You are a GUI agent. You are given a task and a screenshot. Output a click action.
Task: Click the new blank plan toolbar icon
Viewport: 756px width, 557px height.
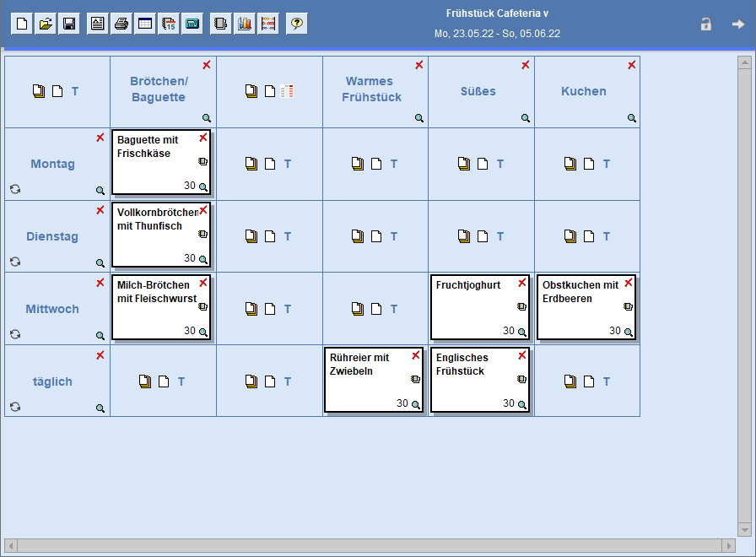[22, 23]
